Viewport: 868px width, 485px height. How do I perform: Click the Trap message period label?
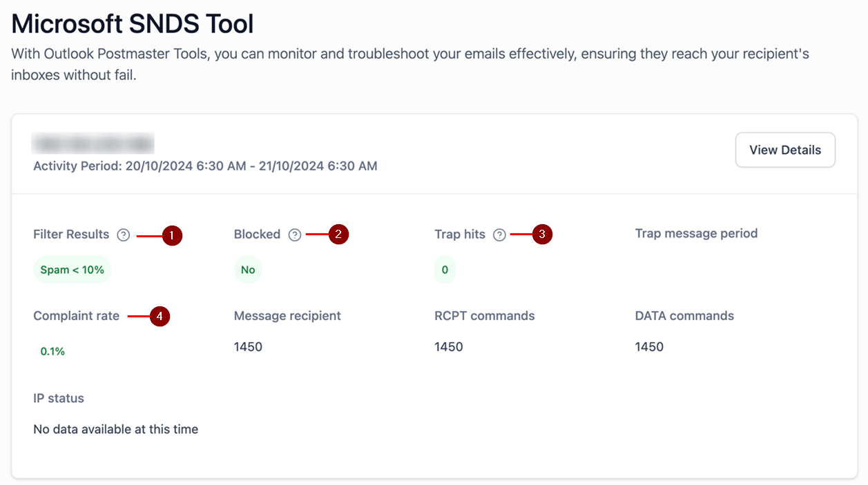(696, 233)
